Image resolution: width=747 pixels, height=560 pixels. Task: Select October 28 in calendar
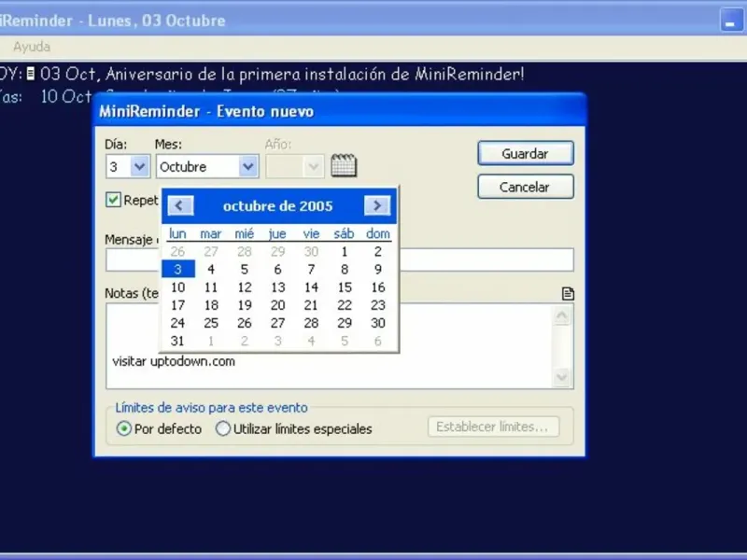(311, 323)
